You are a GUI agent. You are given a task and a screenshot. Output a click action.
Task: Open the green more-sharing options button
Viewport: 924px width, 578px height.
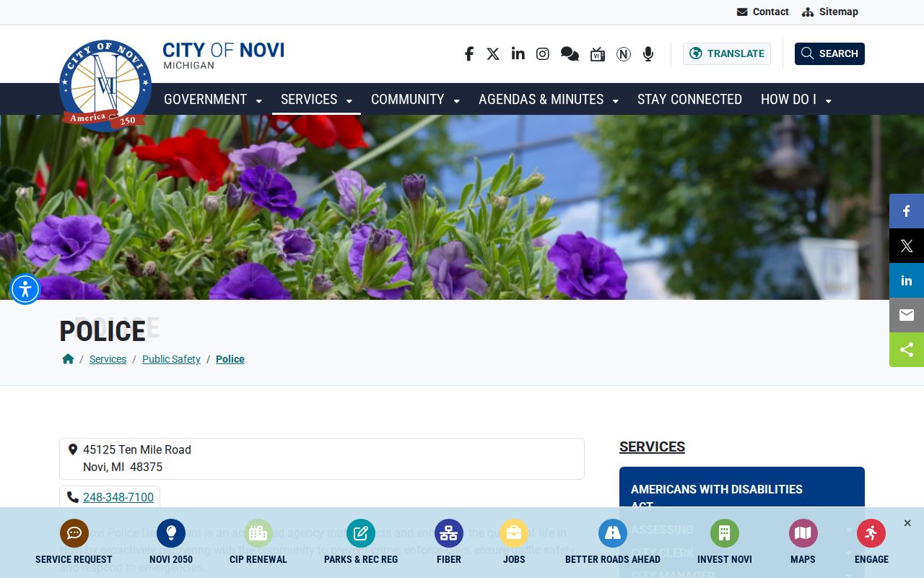coord(907,350)
